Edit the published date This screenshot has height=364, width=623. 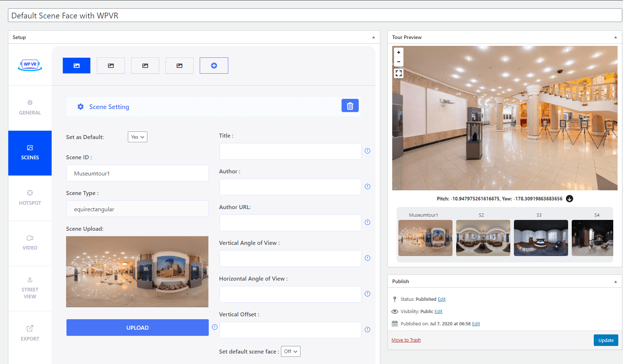click(476, 324)
